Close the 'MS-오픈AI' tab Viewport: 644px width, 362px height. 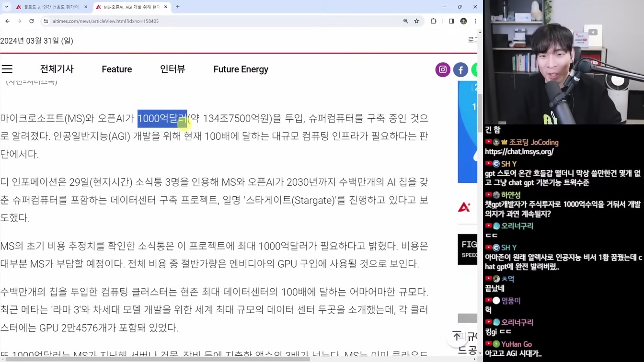(x=166, y=7)
